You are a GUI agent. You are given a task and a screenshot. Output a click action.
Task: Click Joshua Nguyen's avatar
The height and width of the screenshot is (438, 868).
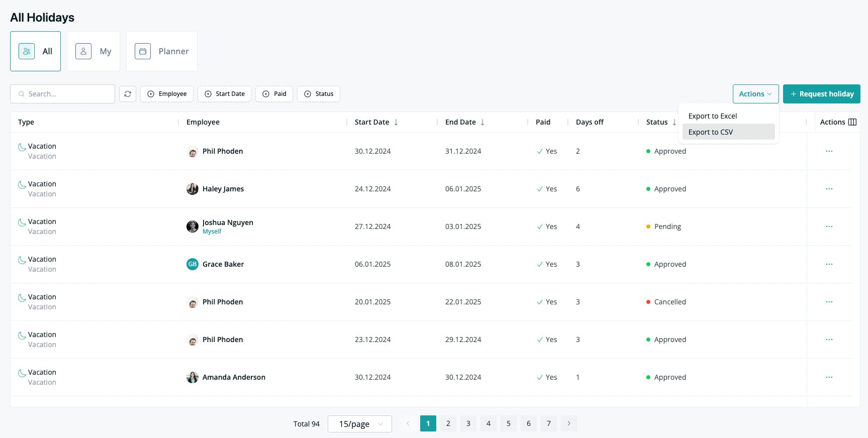[x=192, y=227]
